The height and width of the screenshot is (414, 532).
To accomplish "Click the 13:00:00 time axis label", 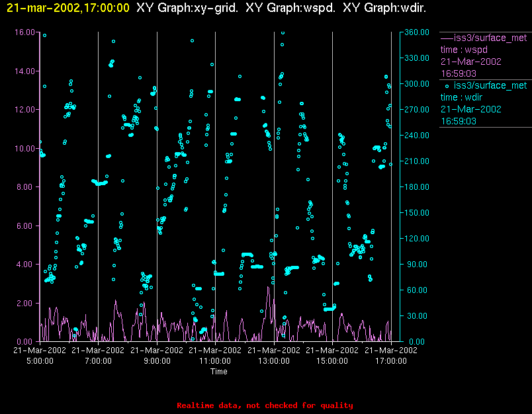I will [x=274, y=361].
